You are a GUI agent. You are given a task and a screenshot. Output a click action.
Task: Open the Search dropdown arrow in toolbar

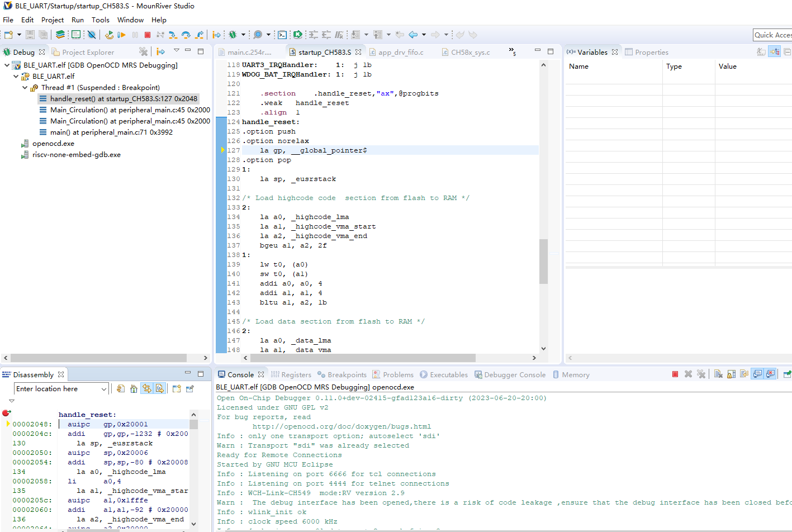click(268, 35)
